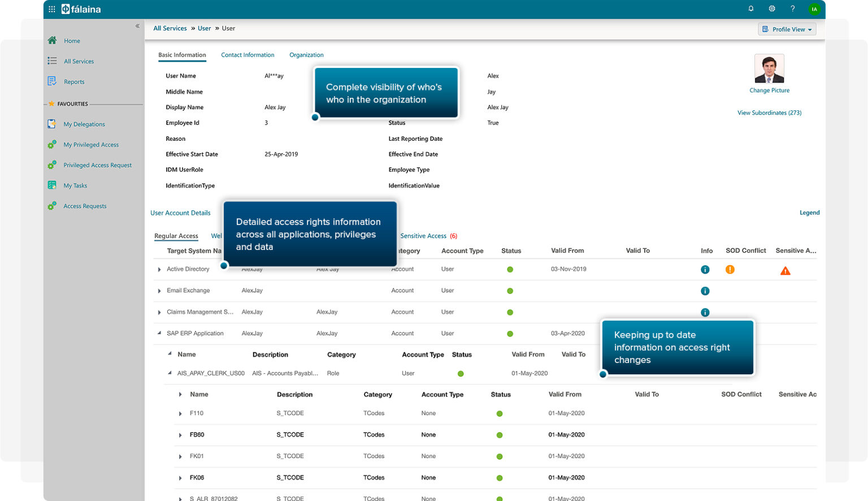Expand the FK01 TCode row
The image size is (868, 501).
[180, 457]
